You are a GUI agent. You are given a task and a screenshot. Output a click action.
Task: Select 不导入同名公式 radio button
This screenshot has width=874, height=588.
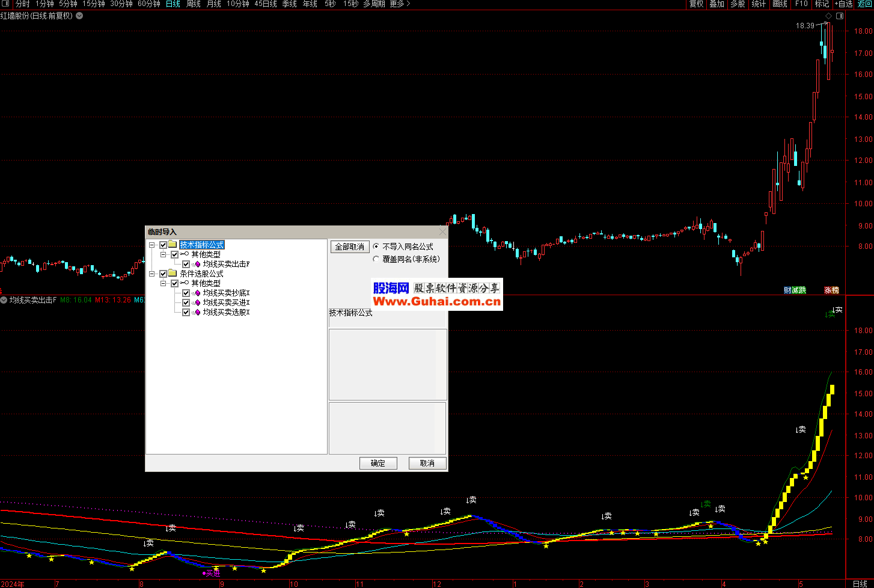click(x=376, y=247)
